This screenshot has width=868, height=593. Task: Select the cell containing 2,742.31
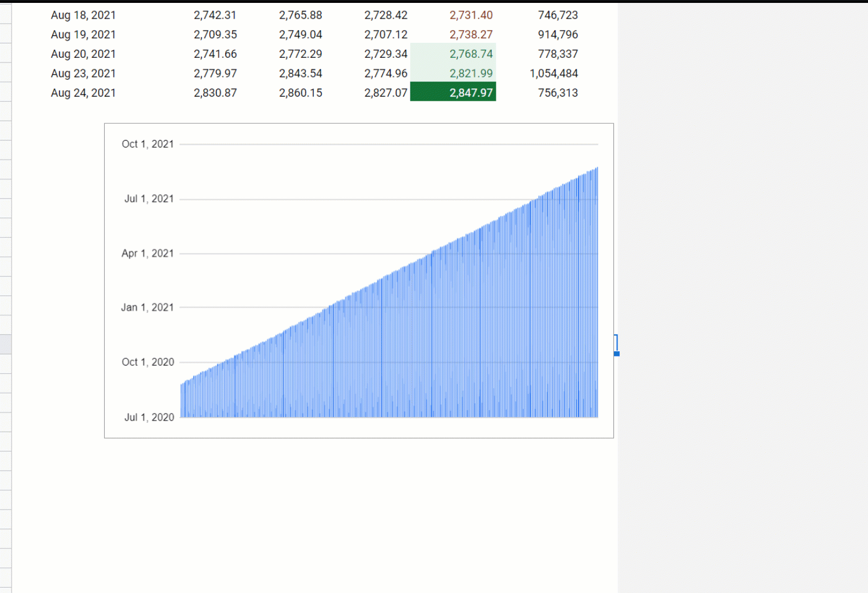(215, 15)
